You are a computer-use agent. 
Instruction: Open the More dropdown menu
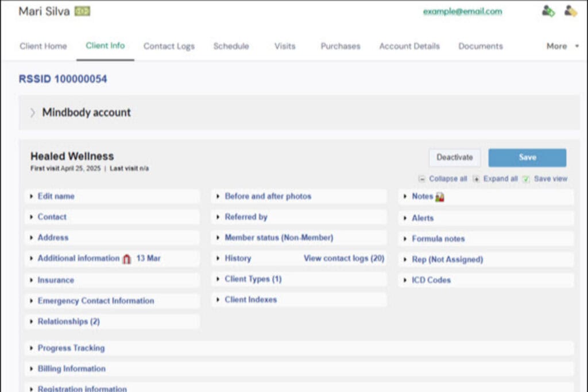pyautogui.click(x=562, y=46)
